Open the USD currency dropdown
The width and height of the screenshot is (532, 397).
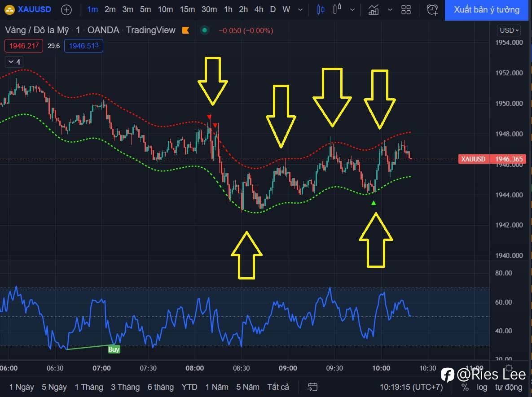pos(509,30)
